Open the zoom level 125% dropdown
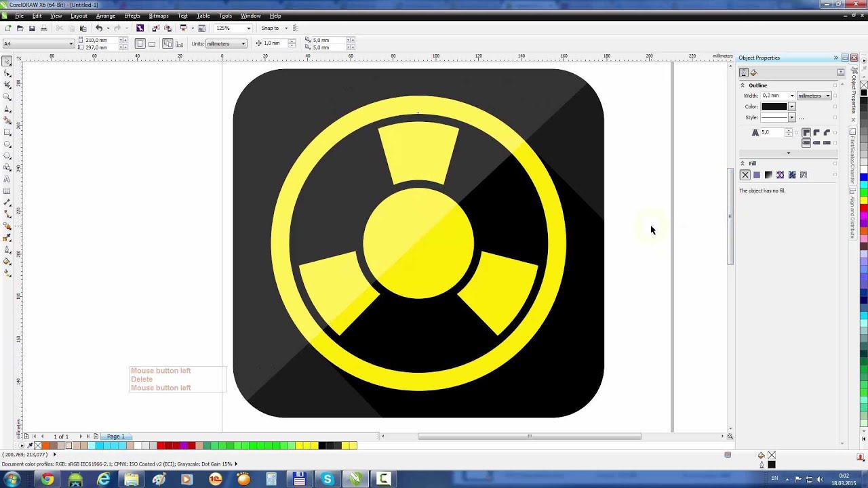This screenshot has height=488, width=868. click(x=248, y=28)
